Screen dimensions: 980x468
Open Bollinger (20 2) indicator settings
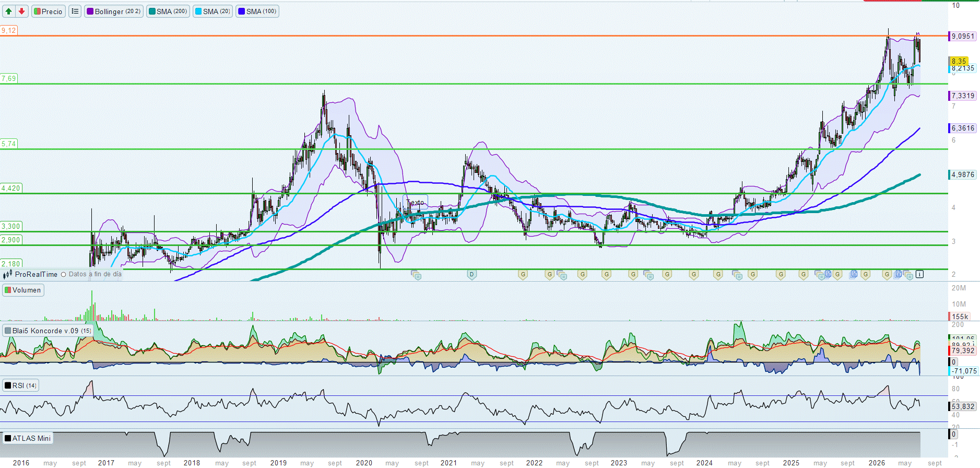click(x=114, y=11)
